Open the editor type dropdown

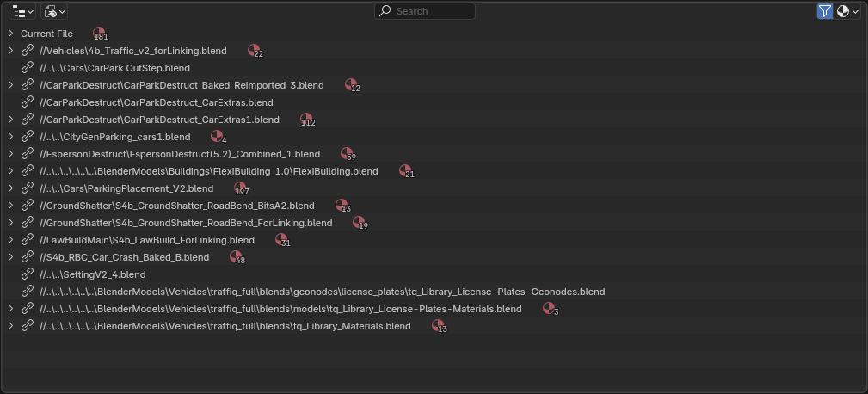(x=22, y=11)
